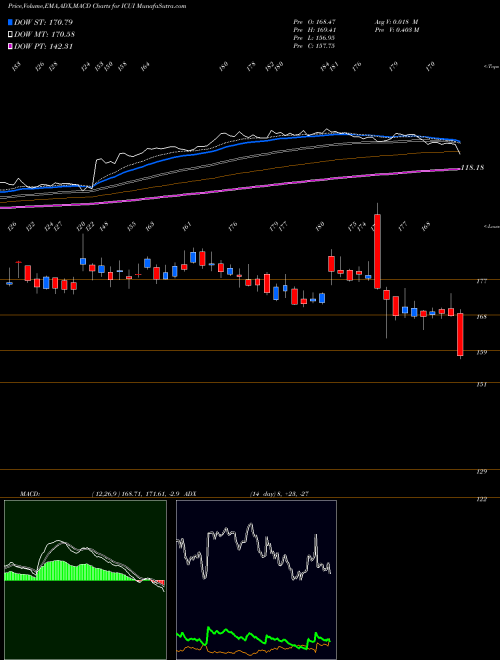Click the 122 price level label
Viewport: 500px width, 660px height.
tap(482, 500)
